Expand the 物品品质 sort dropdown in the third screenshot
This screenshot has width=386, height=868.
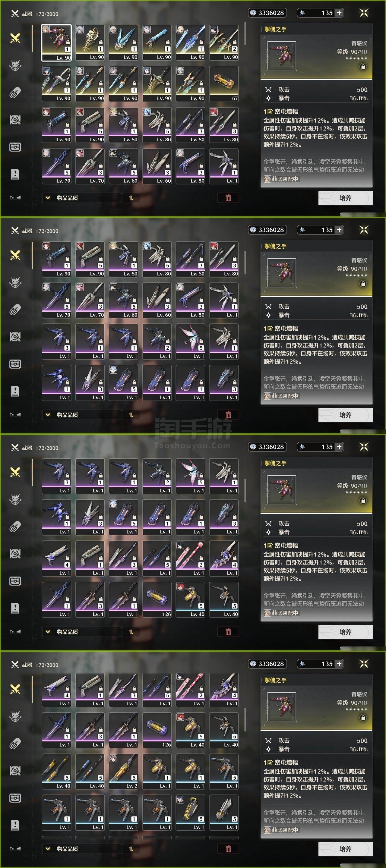(81, 632)
